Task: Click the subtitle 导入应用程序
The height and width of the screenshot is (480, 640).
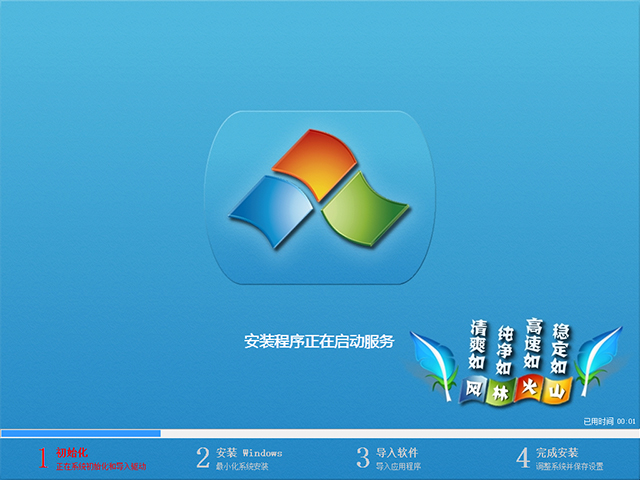Action: click(x=398, y=466)
